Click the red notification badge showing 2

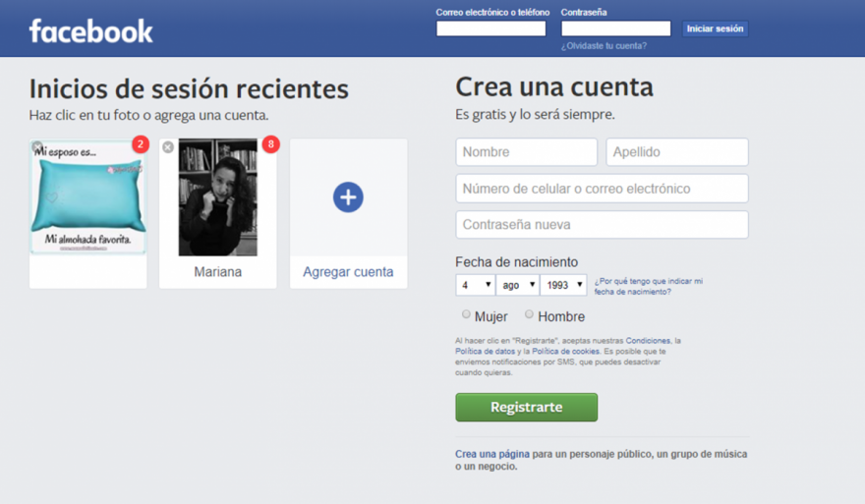pos(141,143)
